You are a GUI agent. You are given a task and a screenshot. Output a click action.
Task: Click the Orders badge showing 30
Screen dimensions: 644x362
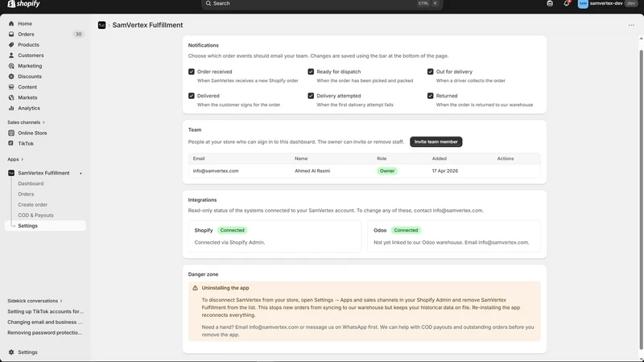pos(78,34)
